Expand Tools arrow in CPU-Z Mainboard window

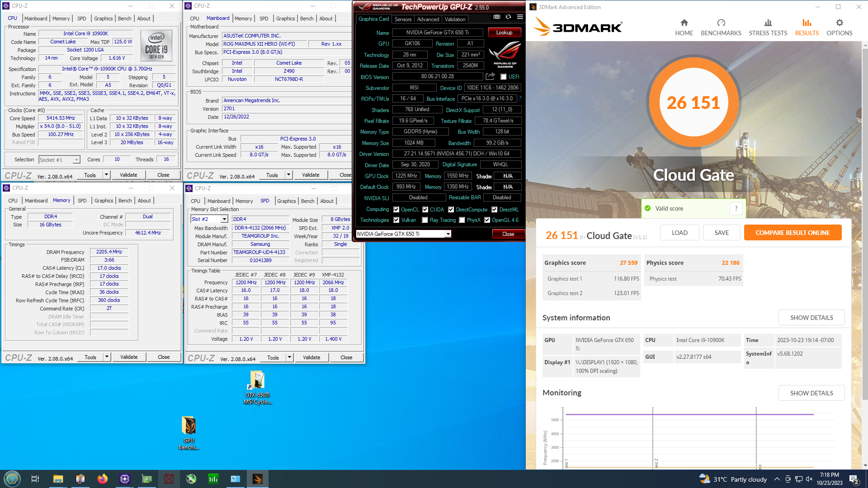289,175
